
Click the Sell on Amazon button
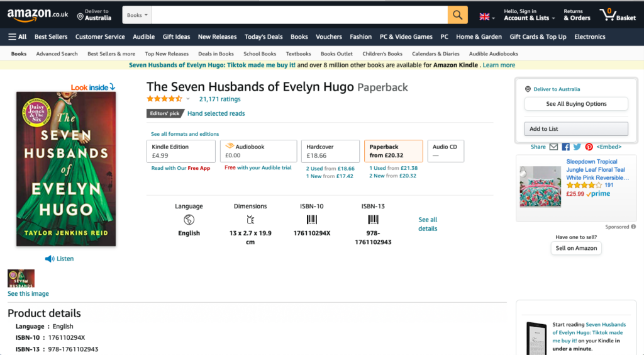pos(576,248)
